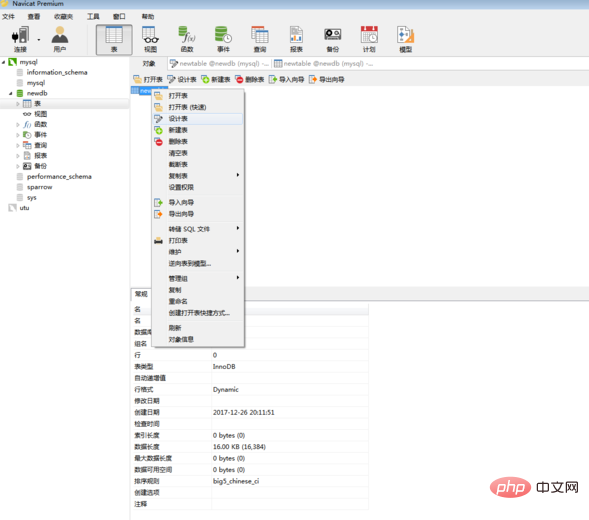Open the 视图 view icon in main toolbar
This screenshot has height=520, width=589.
(150, 39)
